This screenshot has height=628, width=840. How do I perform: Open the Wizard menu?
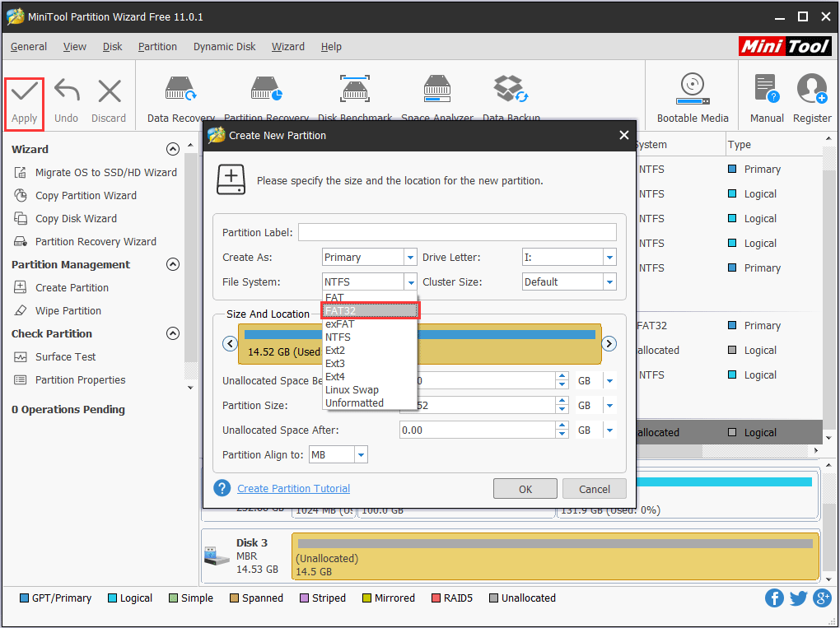[x=287, y=47]
